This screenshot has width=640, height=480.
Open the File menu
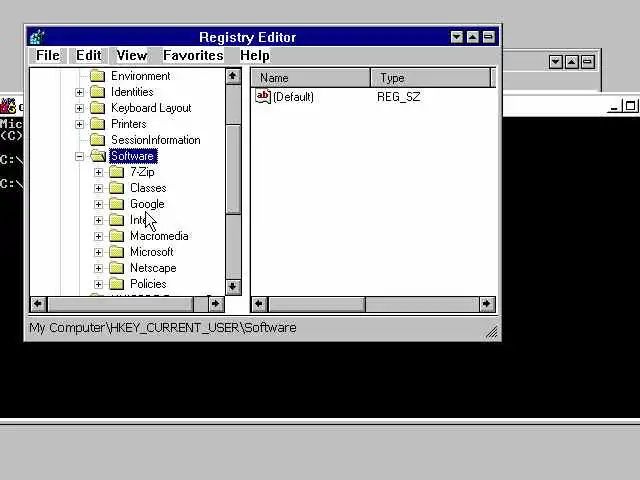pyautogui.click(x=47, y=55)
